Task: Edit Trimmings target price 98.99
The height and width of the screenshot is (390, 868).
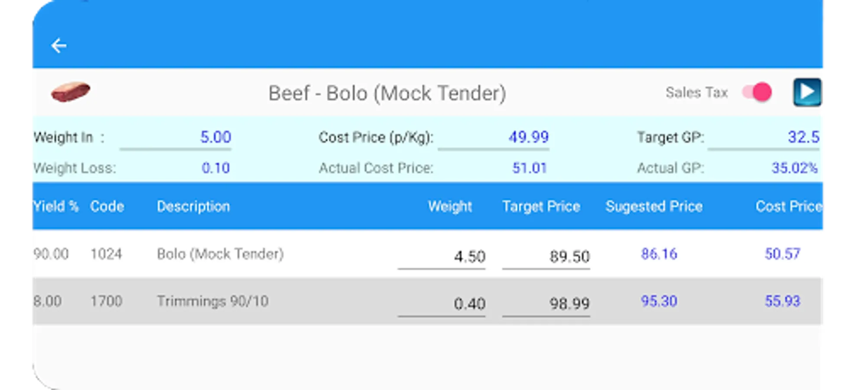Action: tap(546, 304)
